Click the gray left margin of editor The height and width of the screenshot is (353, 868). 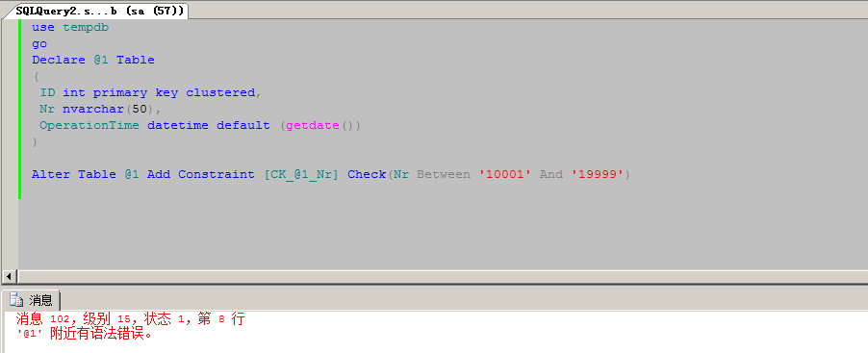pyautogui.click(x=10, y=144)
